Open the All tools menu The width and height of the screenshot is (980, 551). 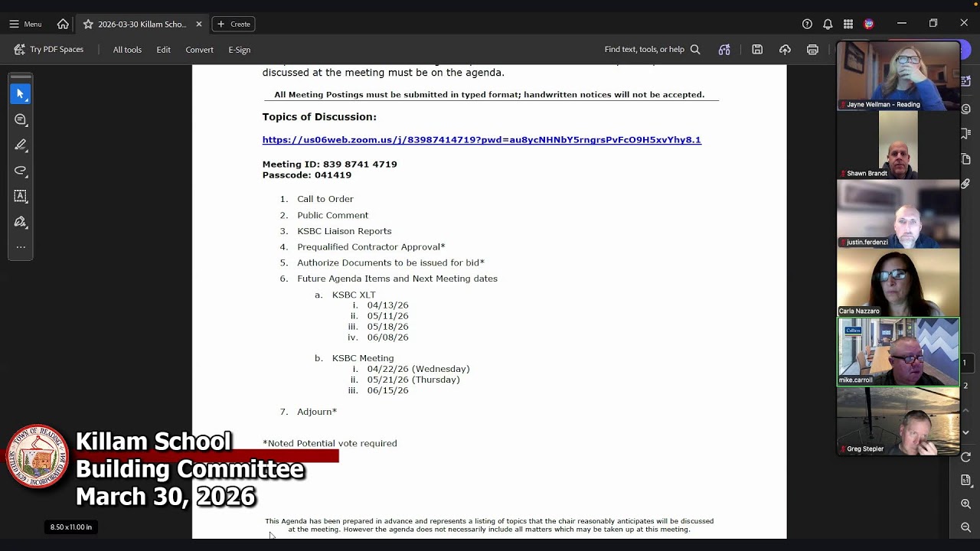[127, 50]
